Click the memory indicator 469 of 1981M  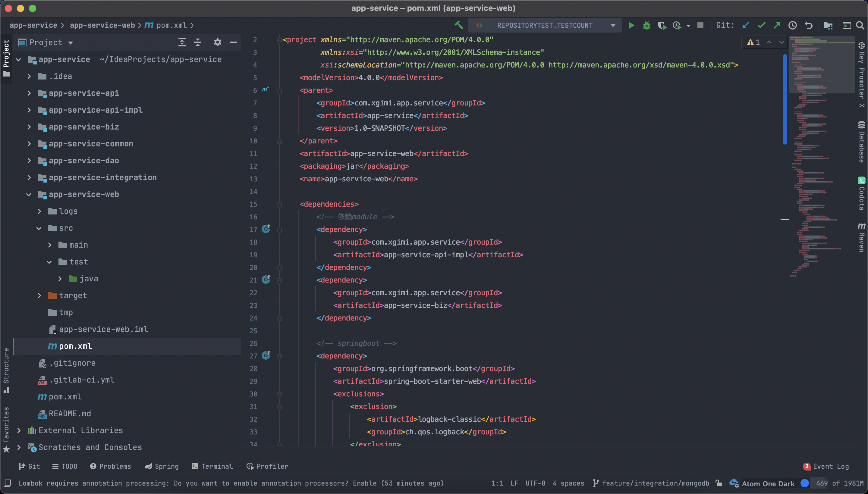click(x=839, y=483)
